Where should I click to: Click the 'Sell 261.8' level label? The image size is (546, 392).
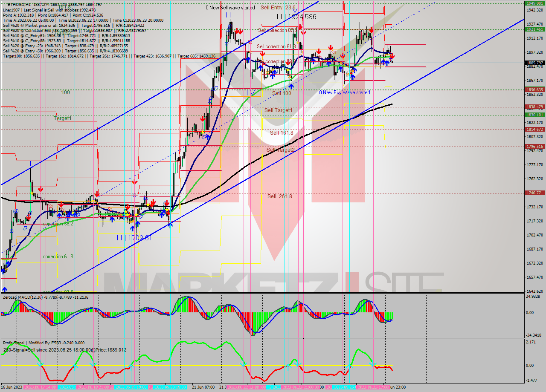click(280, 196)
